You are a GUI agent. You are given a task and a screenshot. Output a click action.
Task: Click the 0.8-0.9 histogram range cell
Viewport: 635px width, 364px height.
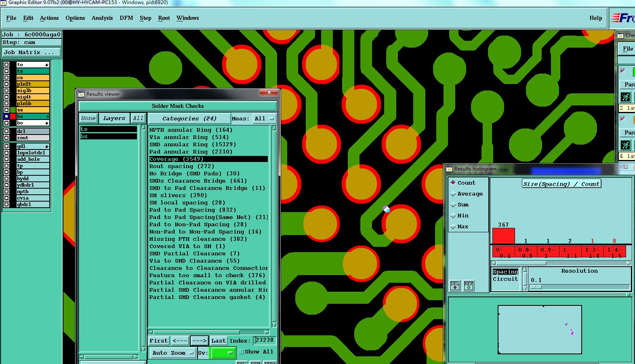(x=526, y=252)
